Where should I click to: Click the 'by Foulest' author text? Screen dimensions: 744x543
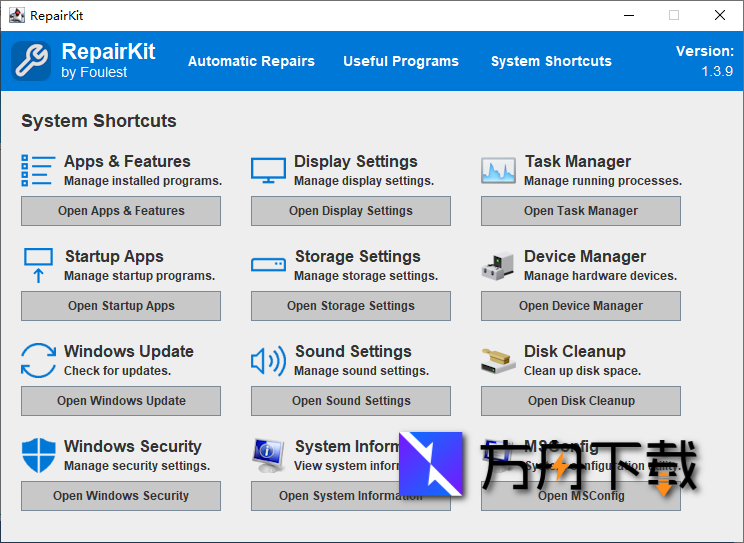(94, 72)
